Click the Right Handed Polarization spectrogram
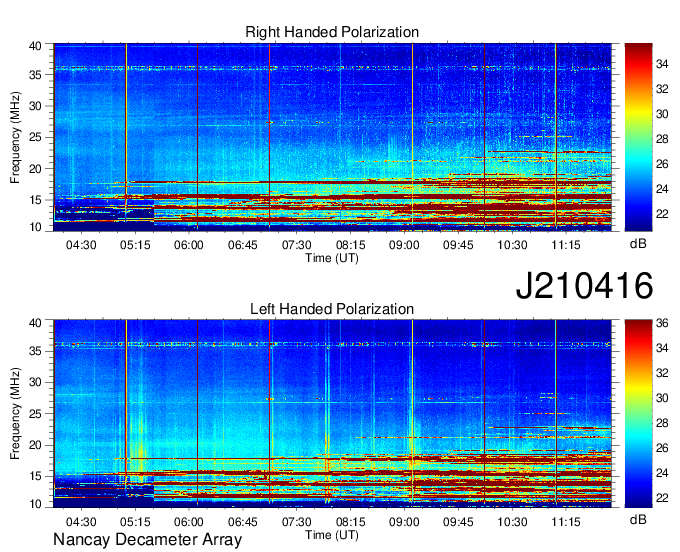Screen dimensions: 680x552 [333, 137]
